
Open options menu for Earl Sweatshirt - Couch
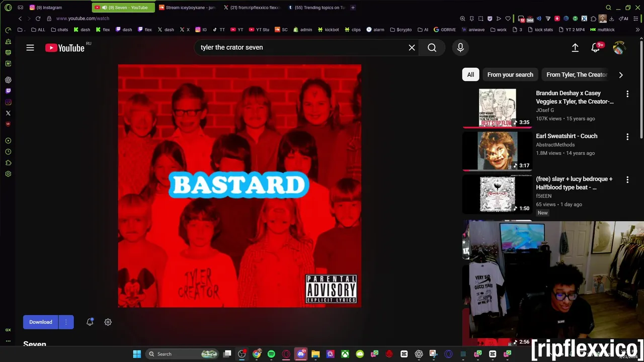click(627, 137)
